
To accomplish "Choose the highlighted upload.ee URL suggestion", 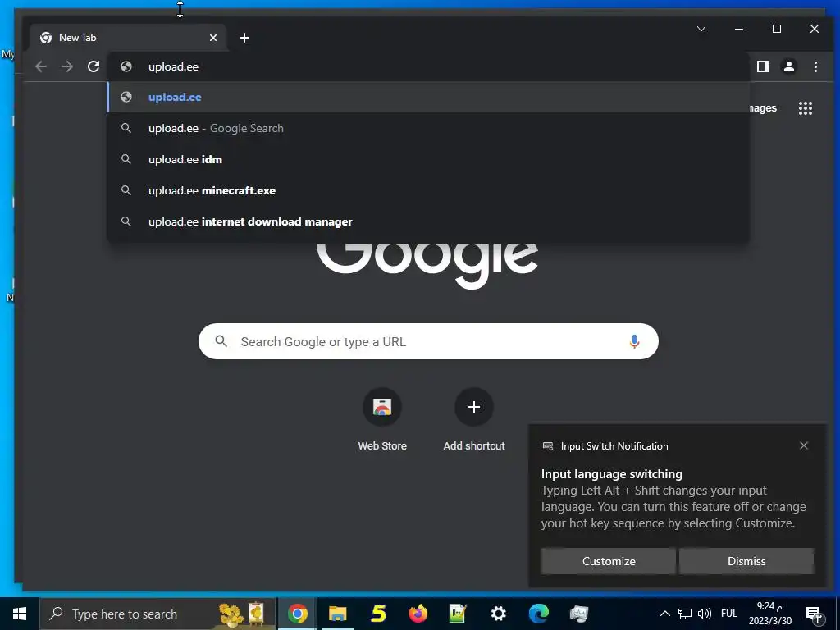I will [x=428, y=97].
